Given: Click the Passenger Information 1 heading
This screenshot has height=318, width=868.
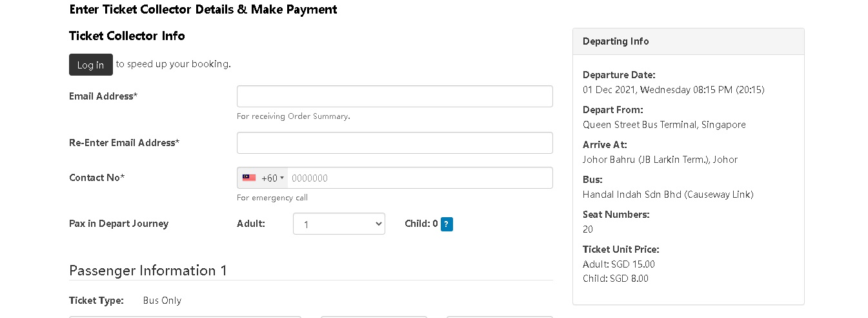Looking at the screenshot, I should [148, 270].
